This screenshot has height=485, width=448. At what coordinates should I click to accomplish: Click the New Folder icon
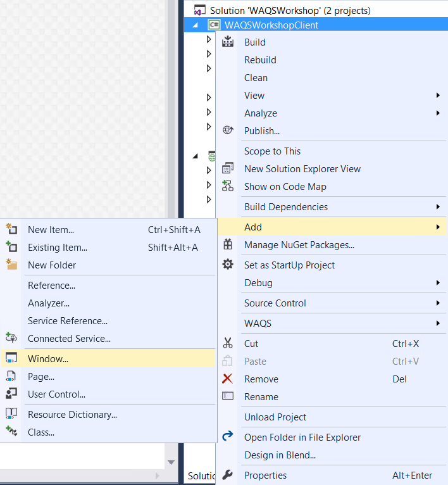pyautogui.click(x=11, y=264)
